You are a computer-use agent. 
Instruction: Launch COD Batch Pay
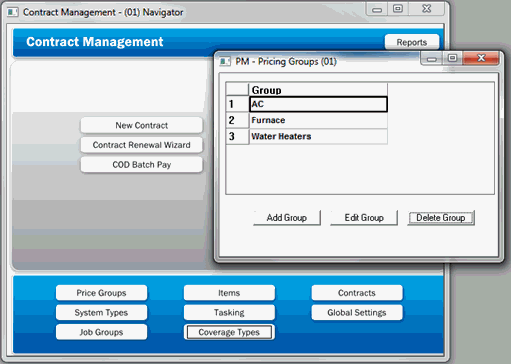[141, 165]
